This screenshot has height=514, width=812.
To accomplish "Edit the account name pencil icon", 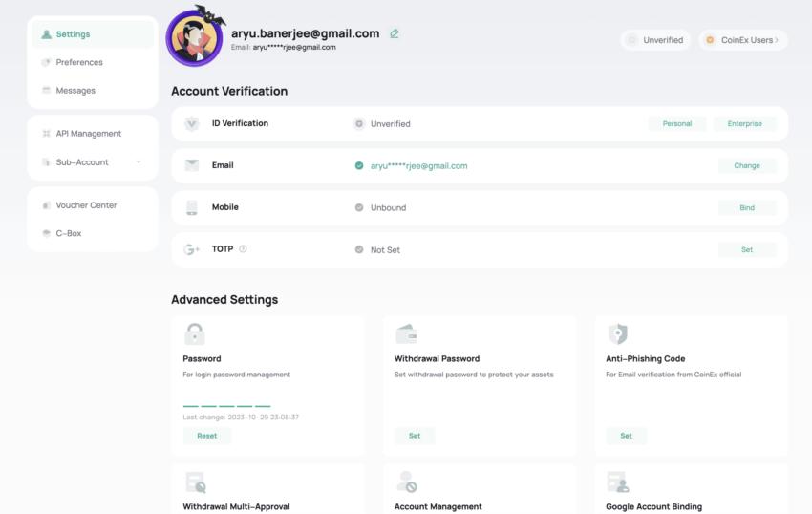I will [395, 33].
